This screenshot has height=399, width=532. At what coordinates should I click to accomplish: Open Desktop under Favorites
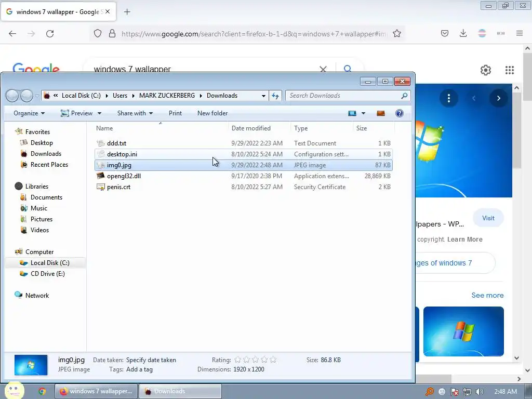tap(42, 143)
